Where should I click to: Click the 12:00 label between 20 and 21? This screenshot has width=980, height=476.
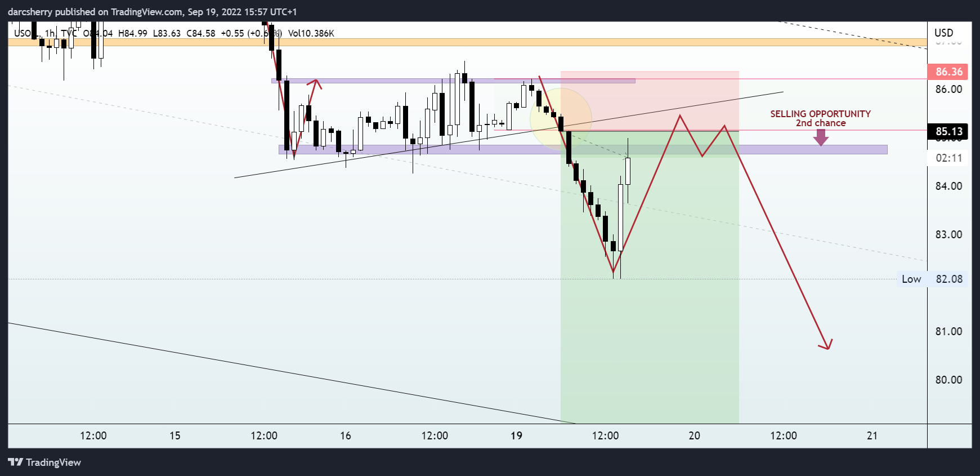pyautogui.click(x=784, y=435)
